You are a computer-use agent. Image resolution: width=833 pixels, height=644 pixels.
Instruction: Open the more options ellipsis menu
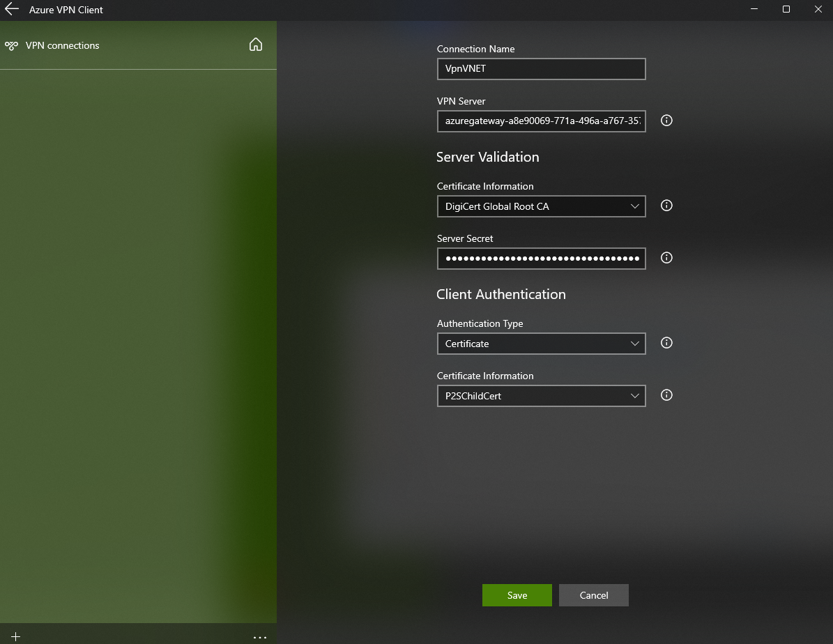pyautogui.click(x=260, y=636)
